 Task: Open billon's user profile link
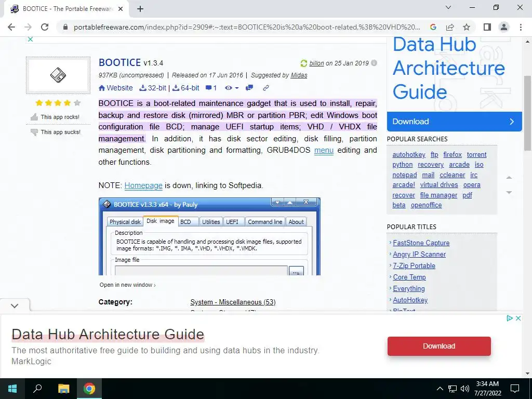(316, 63)
